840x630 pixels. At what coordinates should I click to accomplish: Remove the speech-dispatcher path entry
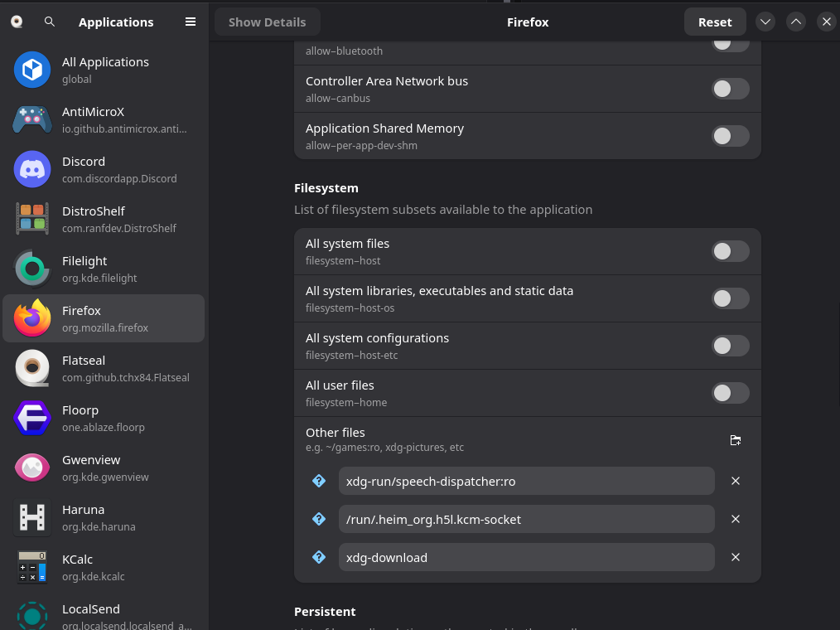pyautogui.click(x=735, y=481)
